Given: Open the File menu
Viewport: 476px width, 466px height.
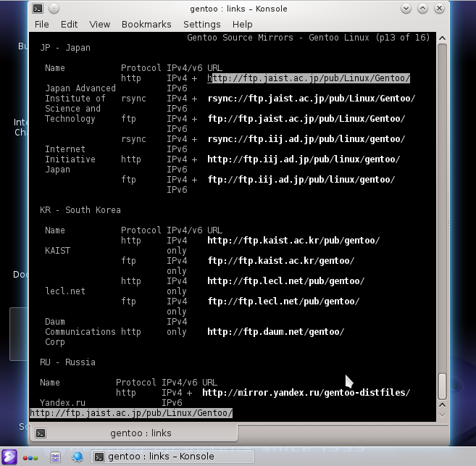Looking at the screenshot, I should 41,25.
